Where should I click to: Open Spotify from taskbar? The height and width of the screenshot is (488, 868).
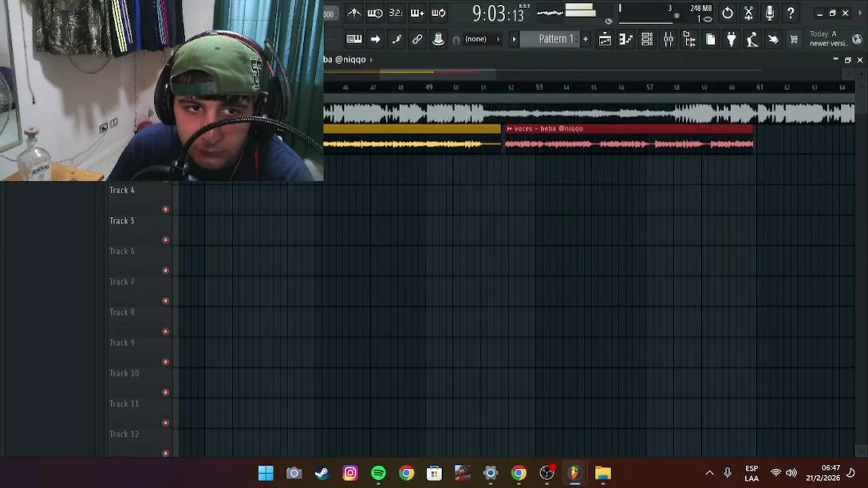click(x=378, y=473)
